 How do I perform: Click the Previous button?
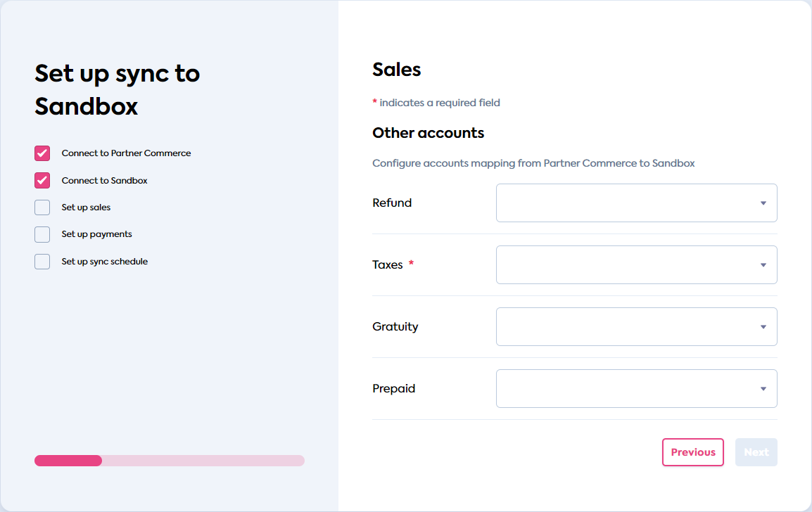pos(692,452)
